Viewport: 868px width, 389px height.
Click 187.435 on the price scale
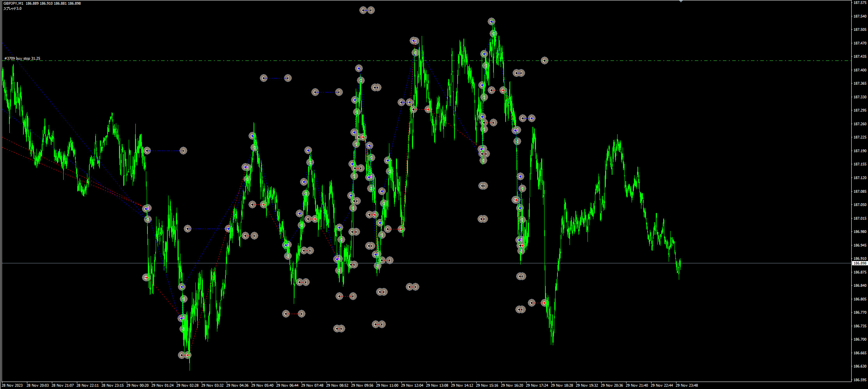click(859, 57)
